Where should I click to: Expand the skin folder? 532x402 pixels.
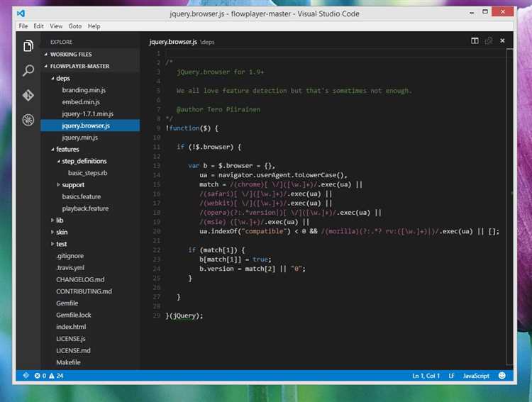pyautogui.click(x=52, y=233)
